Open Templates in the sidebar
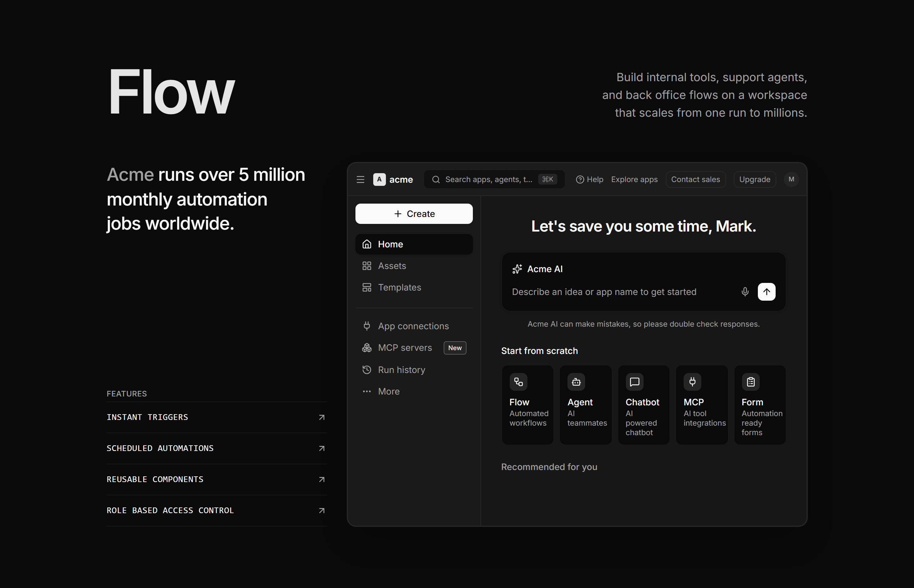The width and height of the screenshot is (914, 588). pos(414,288)
